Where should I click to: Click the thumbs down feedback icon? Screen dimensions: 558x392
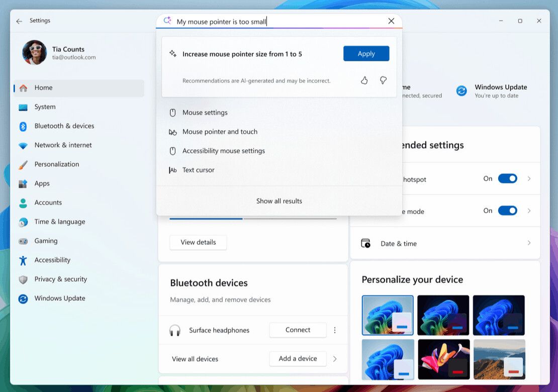click(383, 80)
